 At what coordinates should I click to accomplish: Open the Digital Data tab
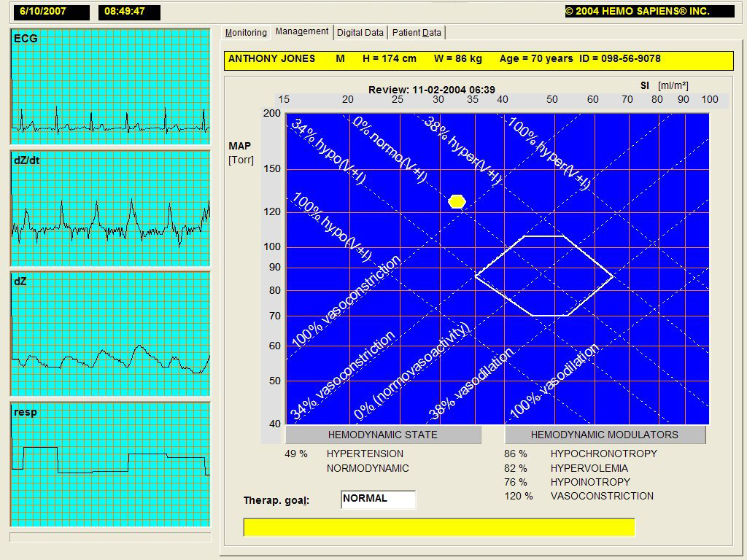click(x=360, y=32)
